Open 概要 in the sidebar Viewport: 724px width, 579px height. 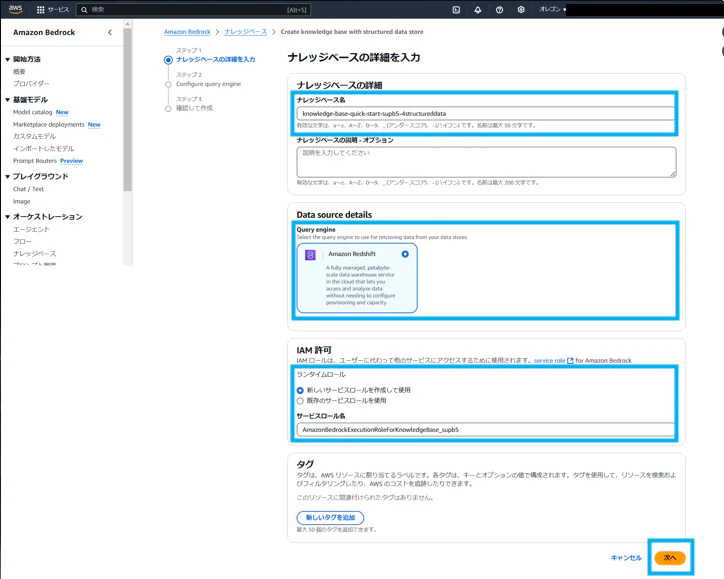pyautogui.click(x=19, y=72)
